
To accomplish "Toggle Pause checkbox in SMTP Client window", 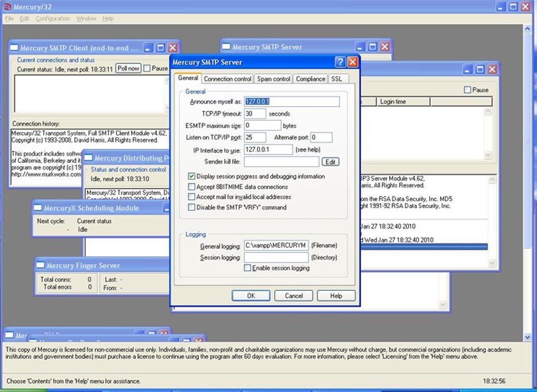I will 147,68.
